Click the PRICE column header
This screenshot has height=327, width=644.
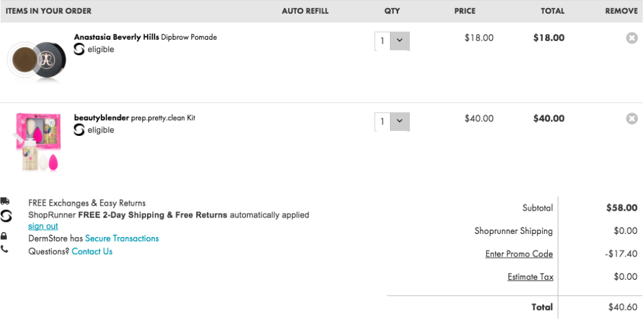pyautogui.click(x=465, y=11)
